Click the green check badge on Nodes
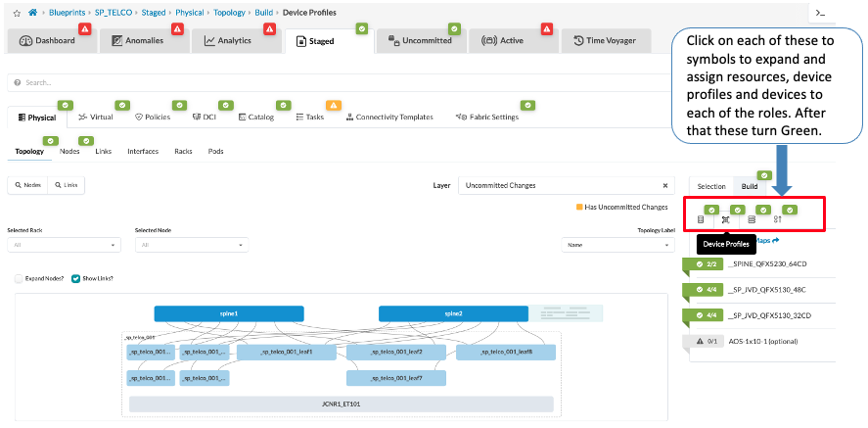 point(86,141)
